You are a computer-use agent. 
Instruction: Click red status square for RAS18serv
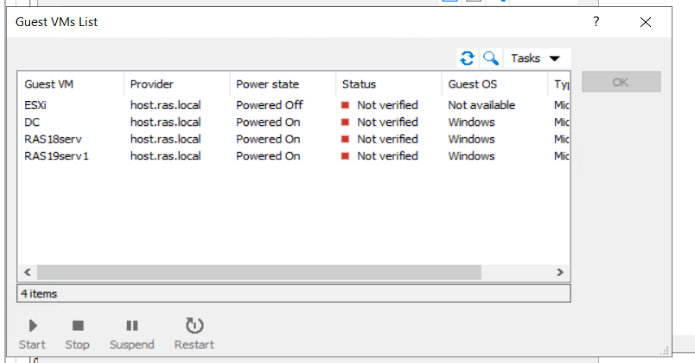tap(345, 139)
